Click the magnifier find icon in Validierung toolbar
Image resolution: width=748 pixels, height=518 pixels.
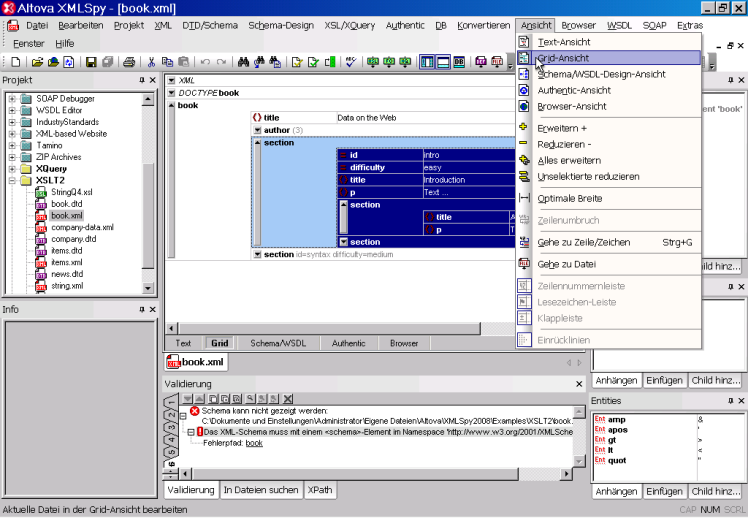coord(249,399)
